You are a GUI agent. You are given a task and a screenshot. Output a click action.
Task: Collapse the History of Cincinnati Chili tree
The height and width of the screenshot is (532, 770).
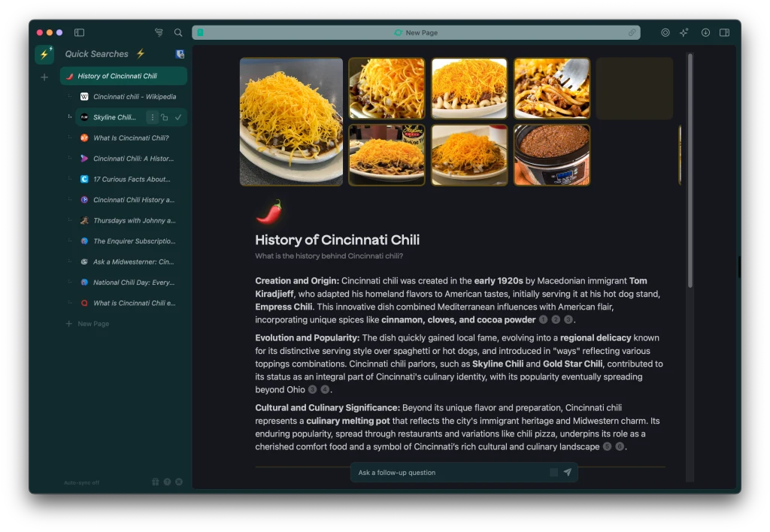[x=70, y=76]
